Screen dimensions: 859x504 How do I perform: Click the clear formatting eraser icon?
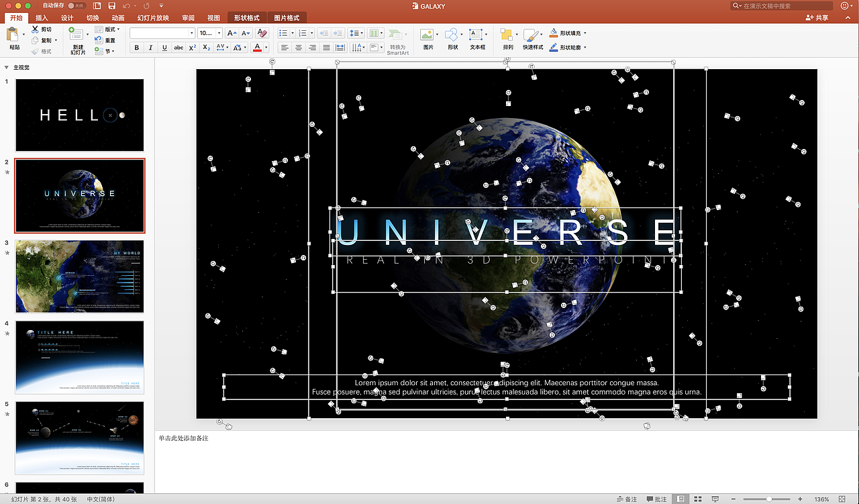pos(262,33)
